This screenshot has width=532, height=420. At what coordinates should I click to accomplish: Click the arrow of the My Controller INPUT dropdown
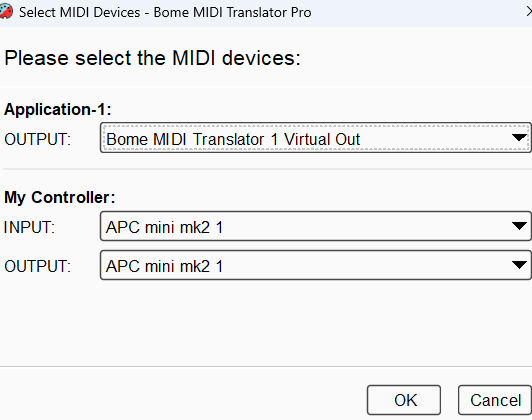tap(519, 226)
